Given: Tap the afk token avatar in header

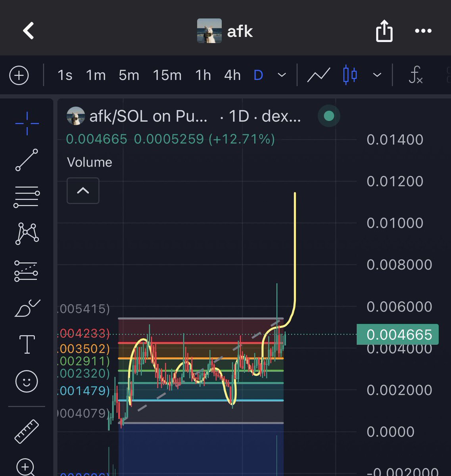Looking at the screenshot, I should tap(209, 31).
